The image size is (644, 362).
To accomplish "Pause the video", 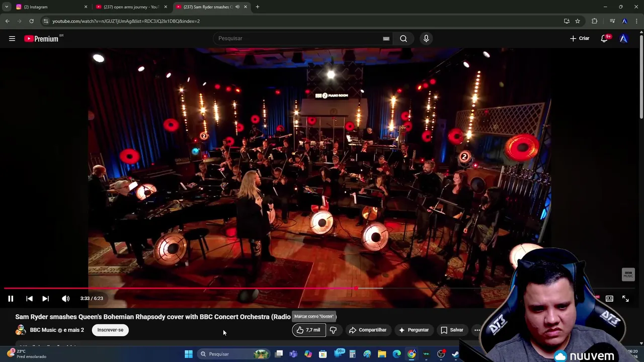I will pyautogui.click(x=11, y=299).
